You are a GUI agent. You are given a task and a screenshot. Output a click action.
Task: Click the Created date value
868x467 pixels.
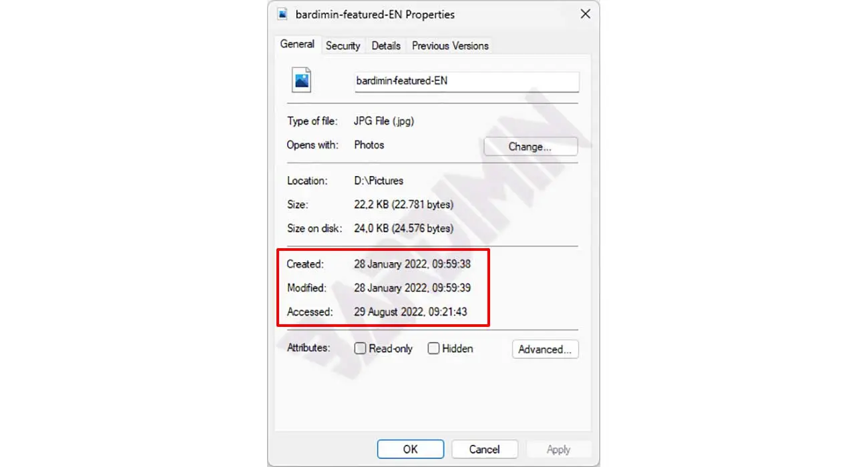pyautogui.click(x=412, y=264)
